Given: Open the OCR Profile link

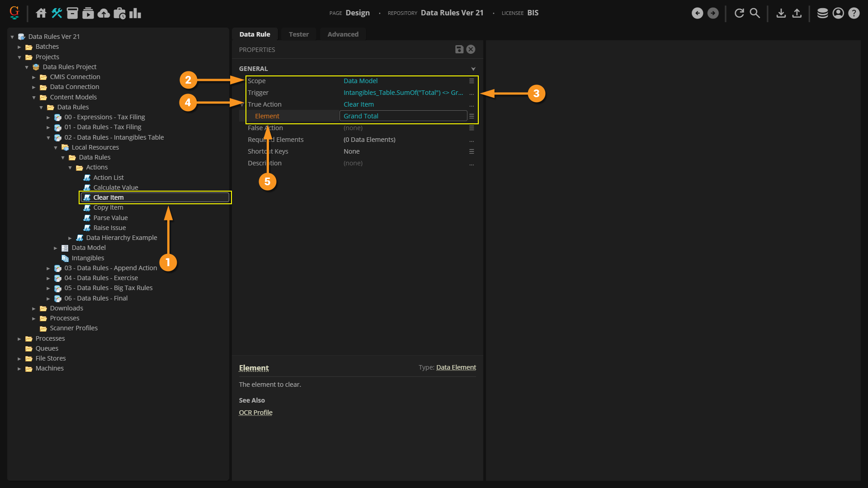Looking at the screenshot, I should [x=255, y=413].
